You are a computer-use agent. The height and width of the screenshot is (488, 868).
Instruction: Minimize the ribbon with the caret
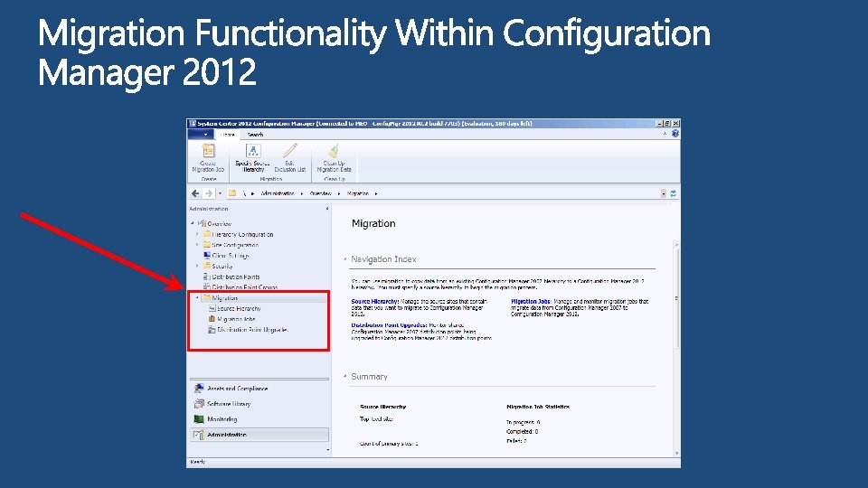click(x=665, y=134)
